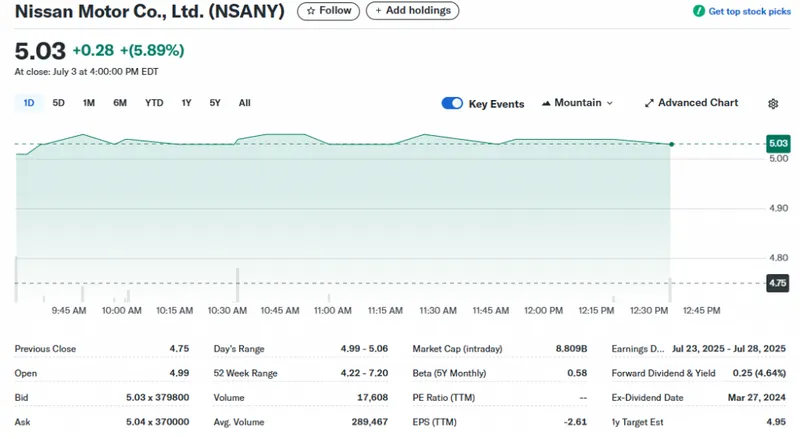Screen dimensions: 800x439
Task: Show the All time chart range
Action: [244, 103]
